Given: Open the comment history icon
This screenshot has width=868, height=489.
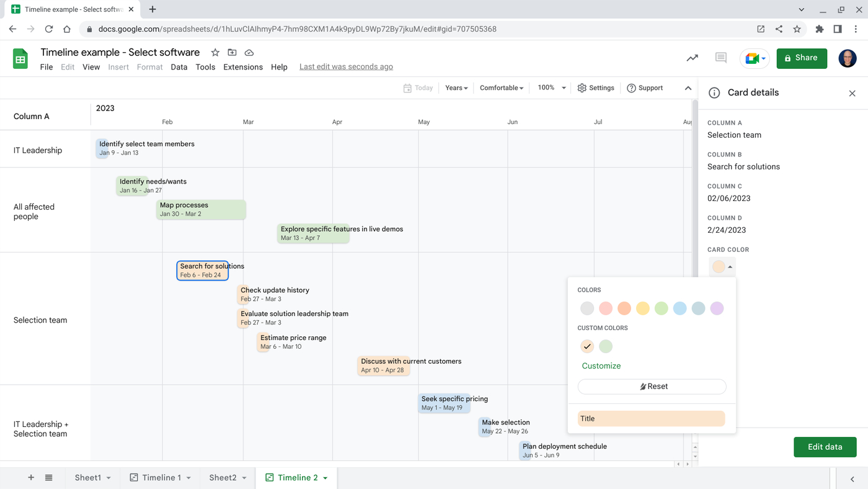Looking at the screenshot, I should click(x=720, y=58).
